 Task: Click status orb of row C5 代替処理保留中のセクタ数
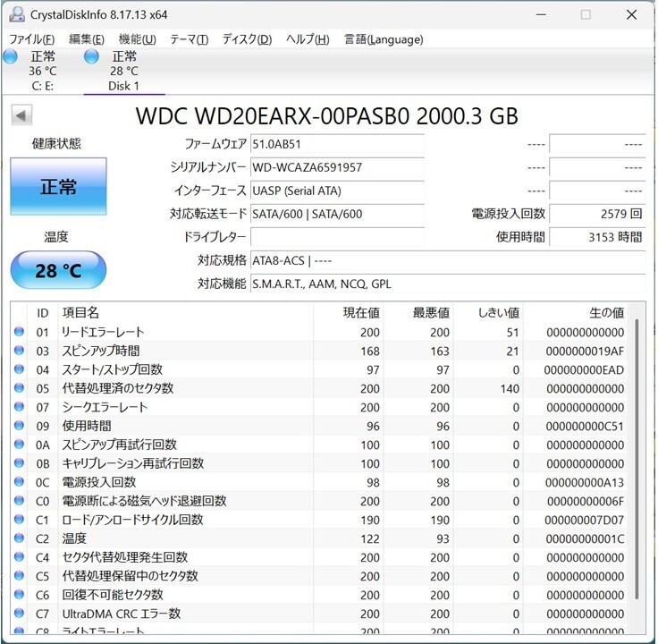pyautogui.click(x=19, y=575)
